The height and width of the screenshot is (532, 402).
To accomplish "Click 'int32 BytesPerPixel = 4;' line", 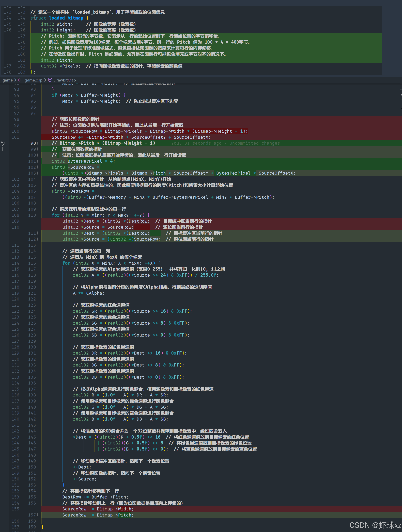I will [x=83, y=161].
